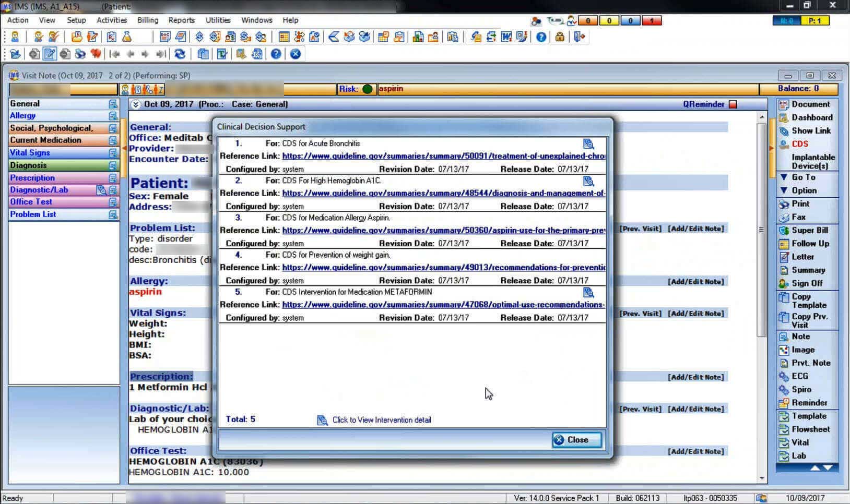Click the note scrollbar down arrow
The image size is (850, 504).
pos(762,478)
